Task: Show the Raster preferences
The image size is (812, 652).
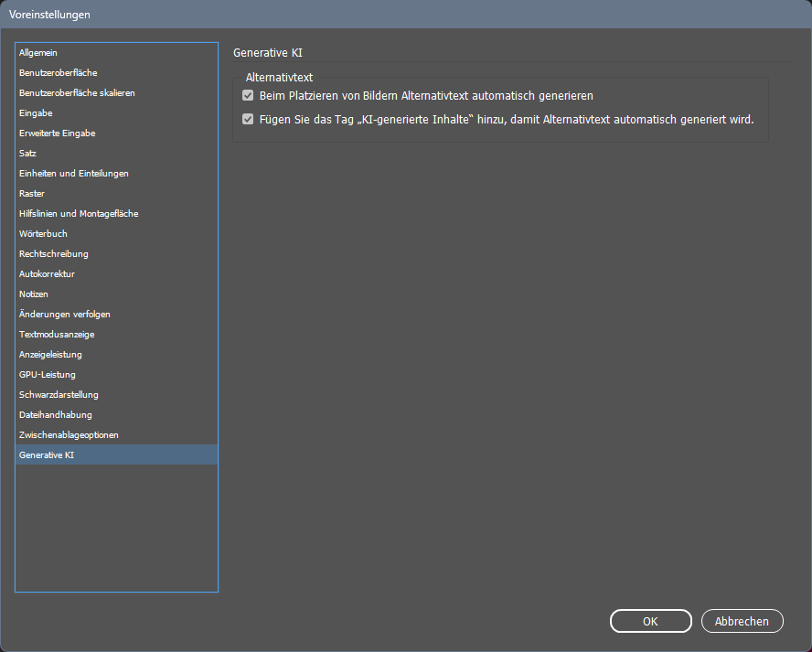Action: pos(32,194)
